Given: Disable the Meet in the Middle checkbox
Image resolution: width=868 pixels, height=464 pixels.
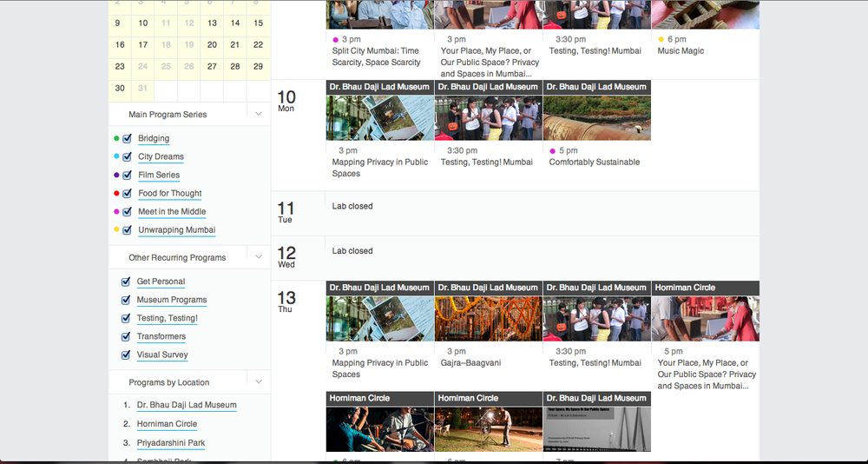Looking at the screenshot, I should (127, 212).
